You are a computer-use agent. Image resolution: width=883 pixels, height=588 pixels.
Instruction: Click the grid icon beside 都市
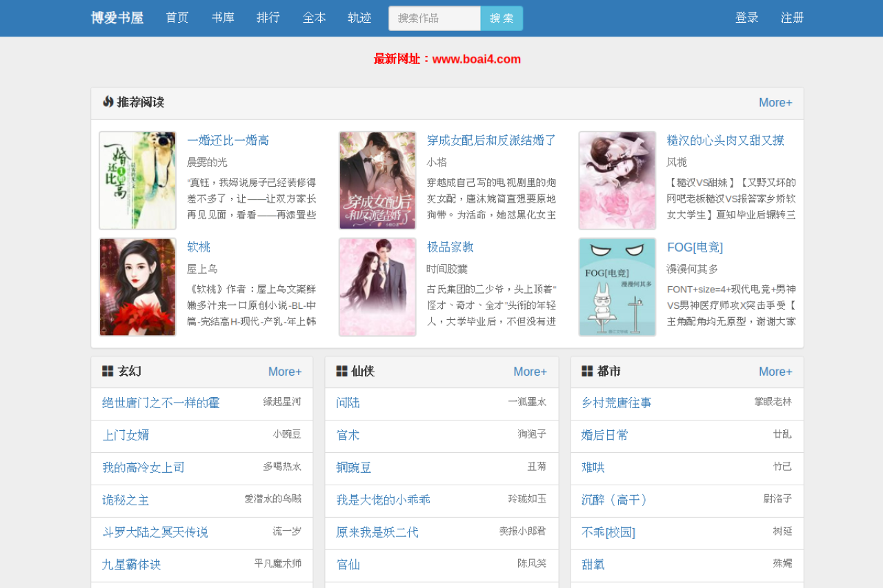point(587,372)
